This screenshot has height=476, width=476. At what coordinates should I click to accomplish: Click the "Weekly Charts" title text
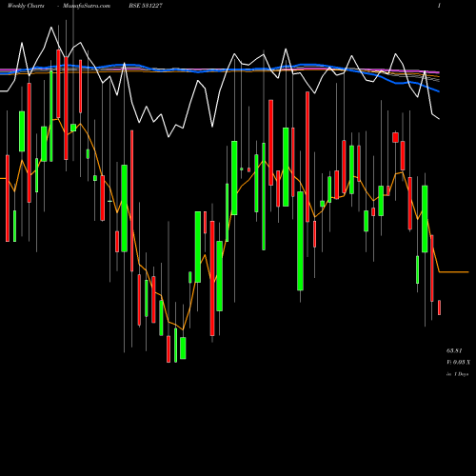point(26,6)
